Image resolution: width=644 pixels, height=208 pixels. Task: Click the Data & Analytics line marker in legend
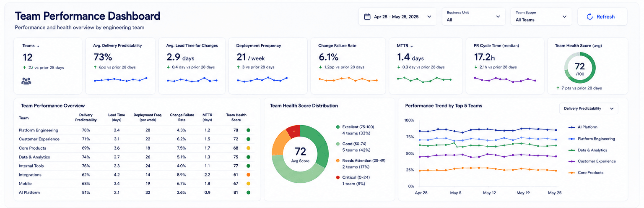tap(571, 150)
